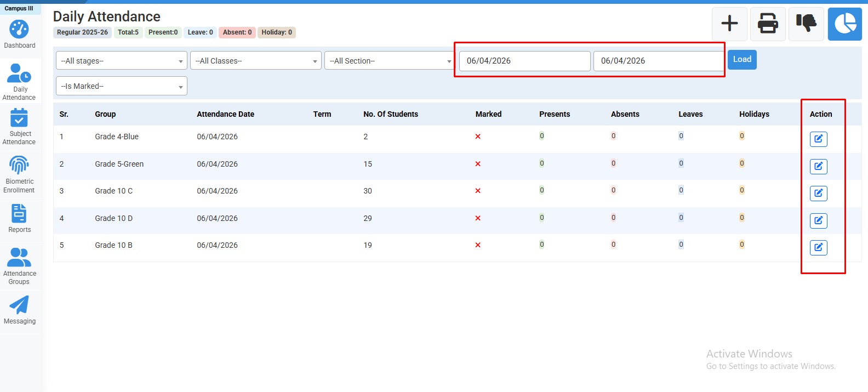Click the Present:0 badge

[163, 32]
